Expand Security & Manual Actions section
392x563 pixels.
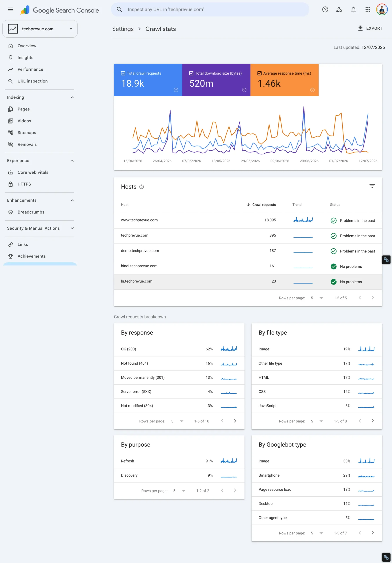(x=72, y=228)
